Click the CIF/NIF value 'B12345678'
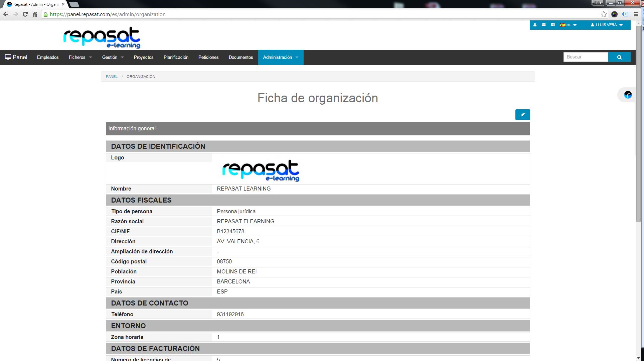The image size is (644, 361). [230, 232]
